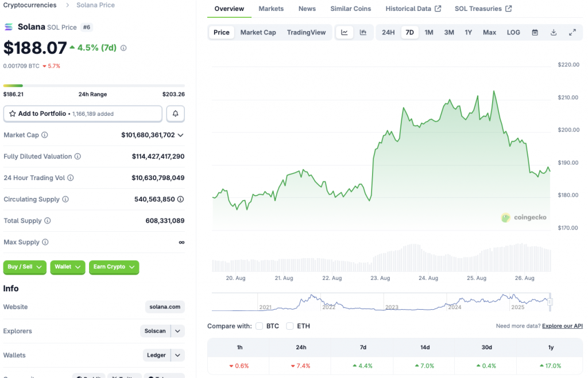Toggle the ETH compare checkbox
Viewport: 588px width, 378px height.
point(290,326)
